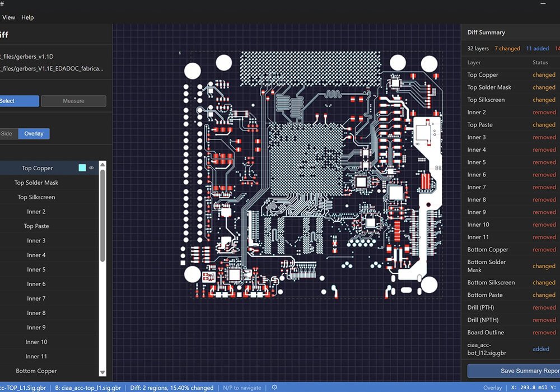Screen dimensions: 560x392
Task: Minimize the application window
Action: pos(543,3)
